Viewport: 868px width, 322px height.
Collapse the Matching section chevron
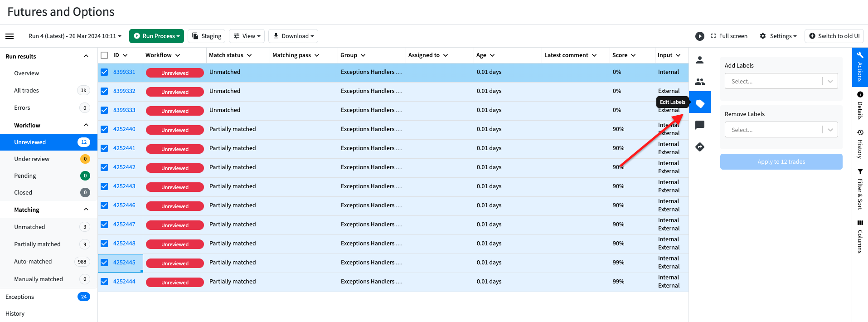tap(86, 210)
